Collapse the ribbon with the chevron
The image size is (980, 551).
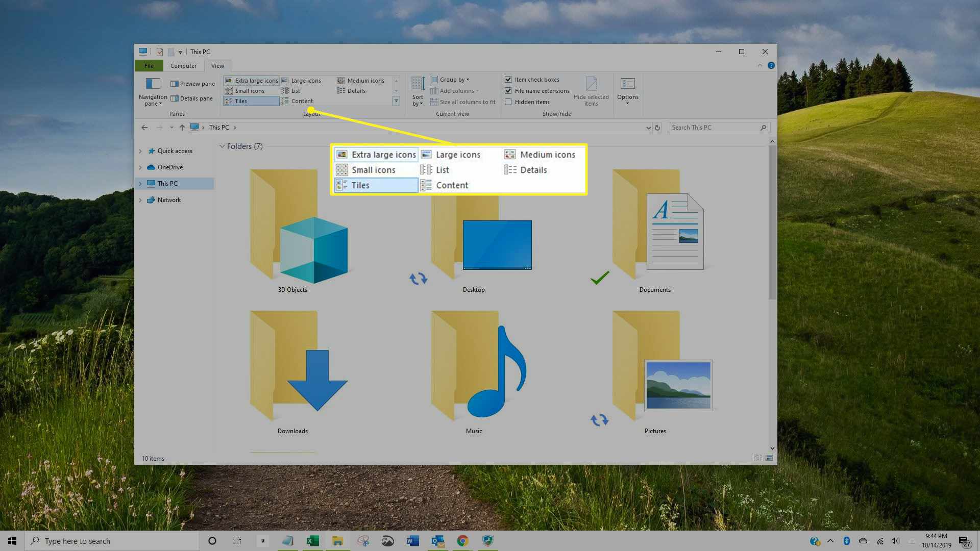pyautogui.click(x=759, y=65)
